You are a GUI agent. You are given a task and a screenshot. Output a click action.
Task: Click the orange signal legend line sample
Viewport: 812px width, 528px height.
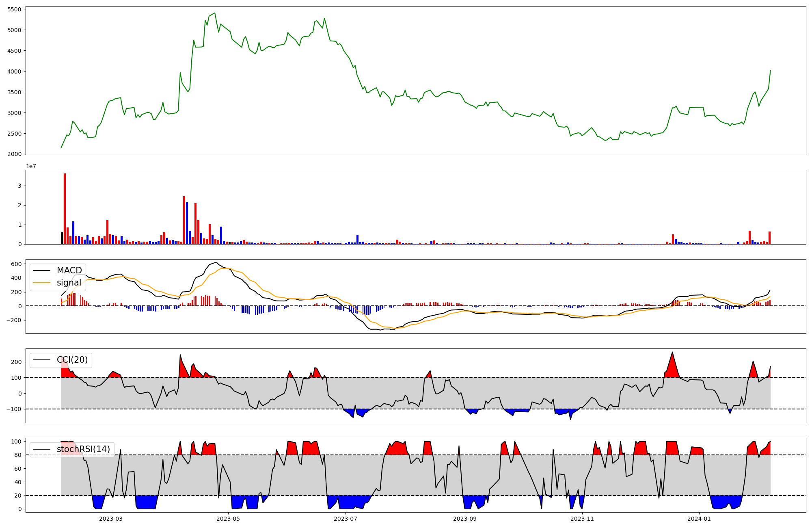(41, 283)
